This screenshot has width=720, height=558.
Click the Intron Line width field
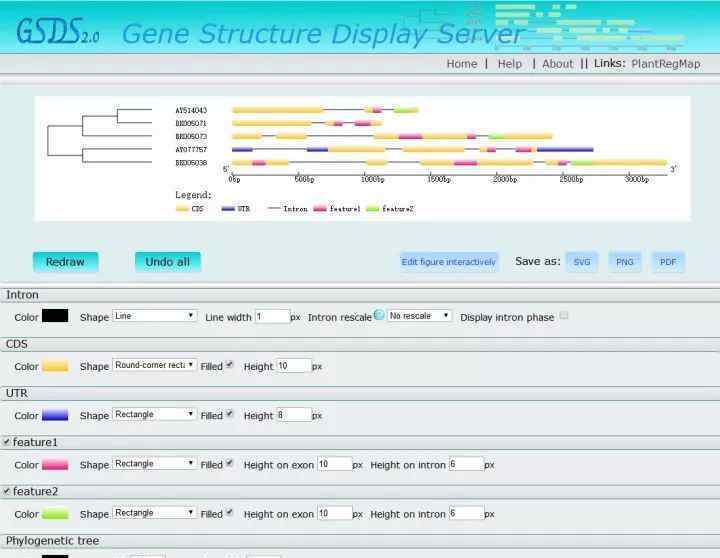coord(272,316)
